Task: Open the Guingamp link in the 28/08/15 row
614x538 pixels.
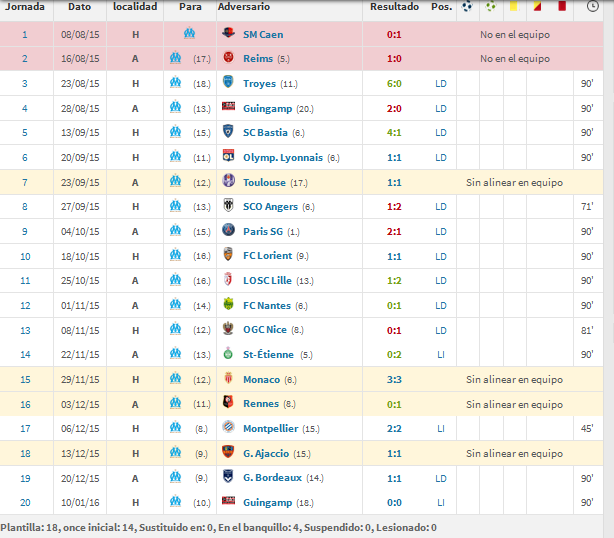Action: tap(267, 108)
